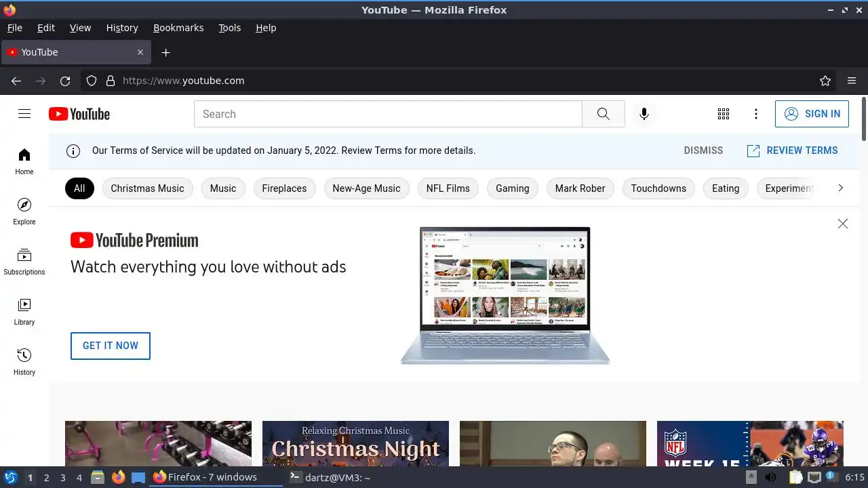This screenshot has width=868, height=488.
Task: Open a new tab with the plus button
Action: coord(165,52)
